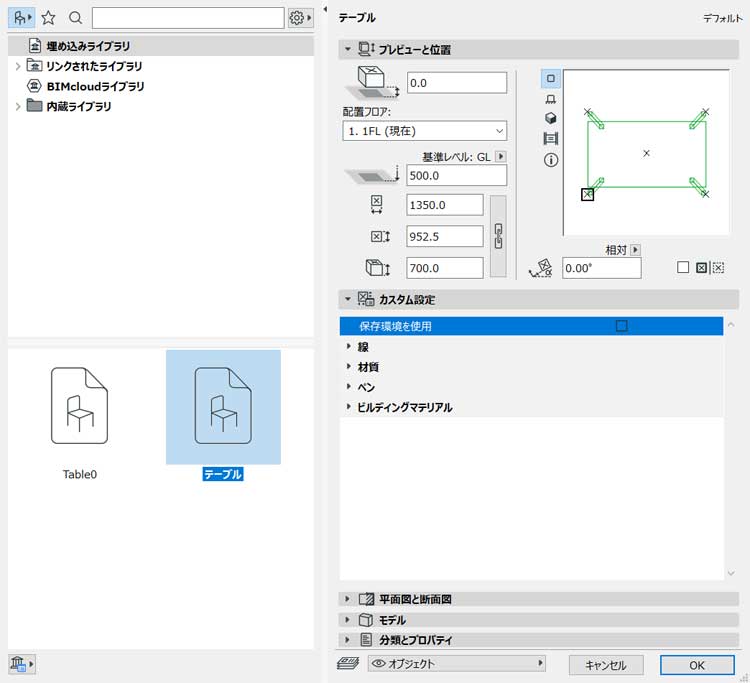Show object information icon
The height and width of the screenshot is (683, 750).
tap(551, 160)
